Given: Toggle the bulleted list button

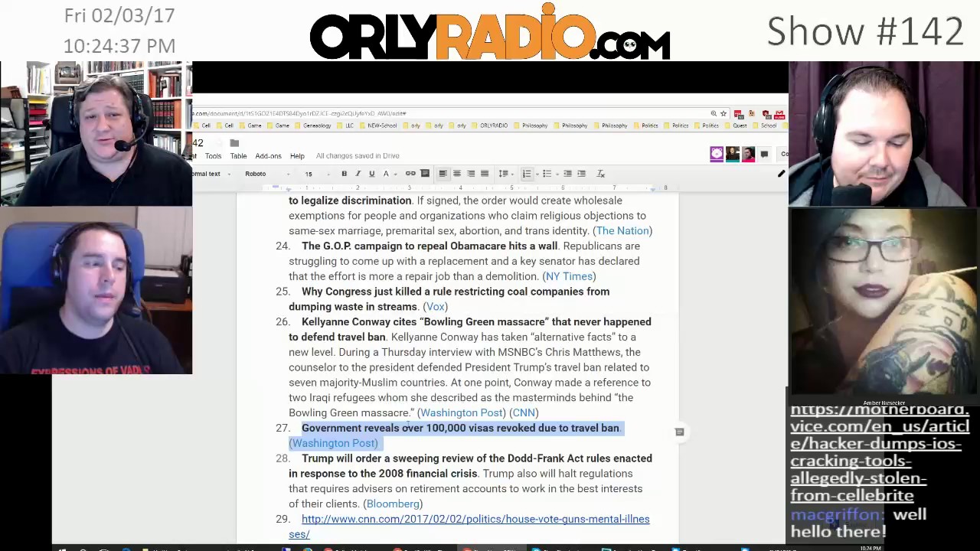Looking at the screenshot, I should (x=546, y=174).
